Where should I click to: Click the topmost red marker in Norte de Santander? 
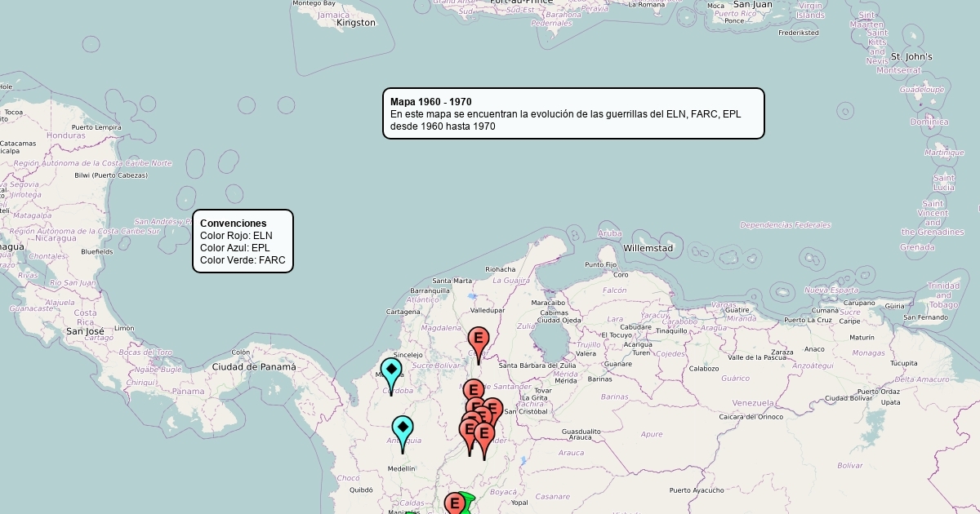click(472, 391)
